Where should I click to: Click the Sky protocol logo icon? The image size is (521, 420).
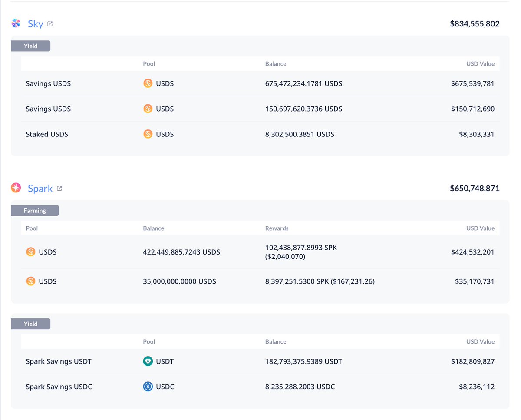coord(16,23)
